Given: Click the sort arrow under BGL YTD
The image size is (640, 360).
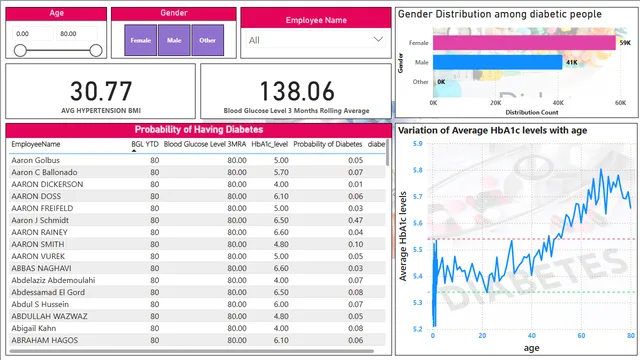Looking at the screenshot, I should coord(133,151).
